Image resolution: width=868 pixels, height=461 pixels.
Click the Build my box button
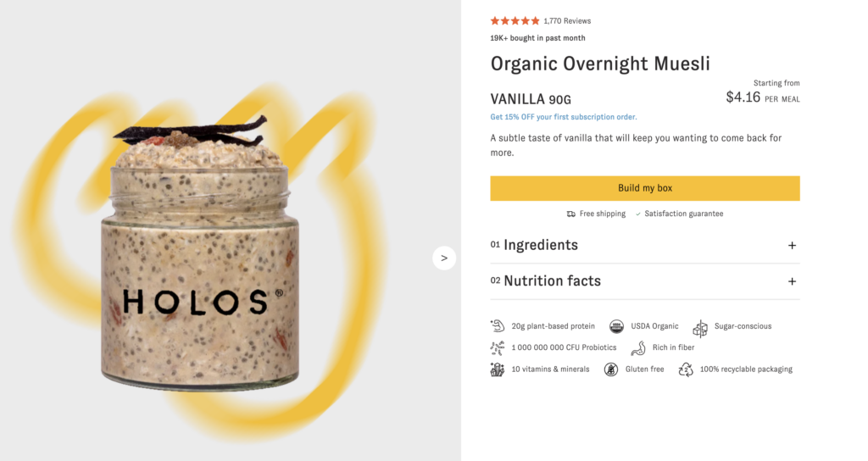click(x=645, y=188)
